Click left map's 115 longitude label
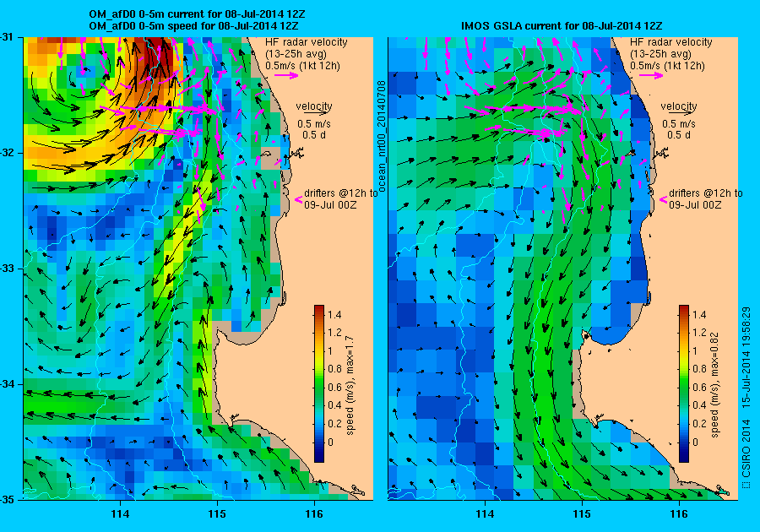Image resolution: width=760 pixels, height=532 pixels. 217,514
